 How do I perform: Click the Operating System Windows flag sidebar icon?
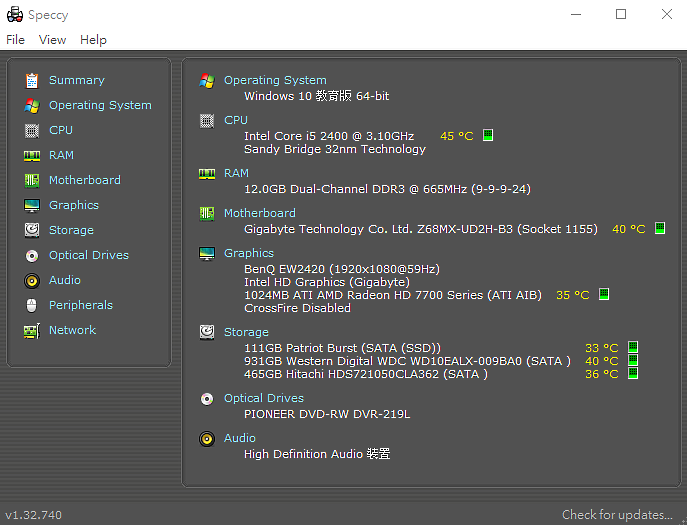click(32, 105)
